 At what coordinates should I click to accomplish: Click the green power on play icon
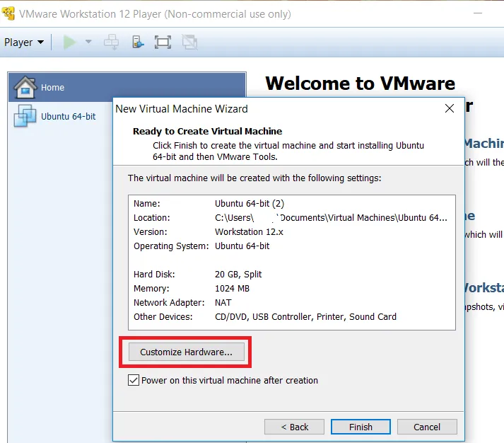click(69, 42)
